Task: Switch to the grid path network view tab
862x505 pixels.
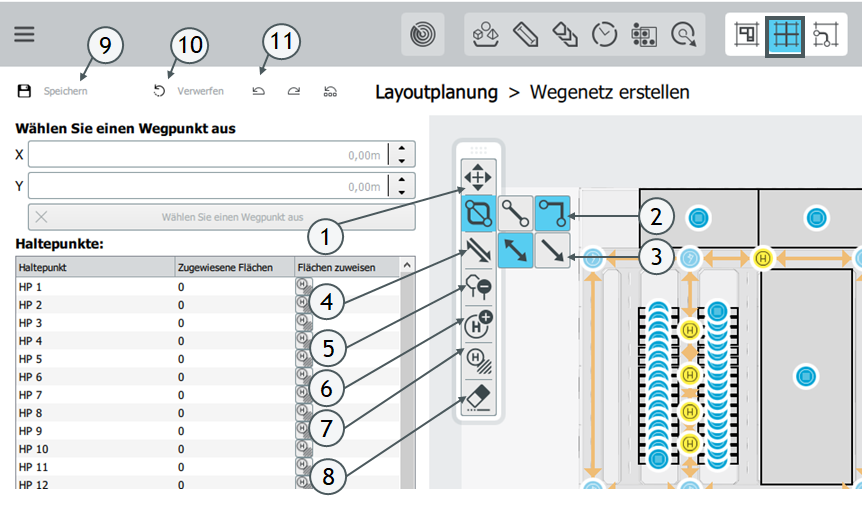Action: 786,35
